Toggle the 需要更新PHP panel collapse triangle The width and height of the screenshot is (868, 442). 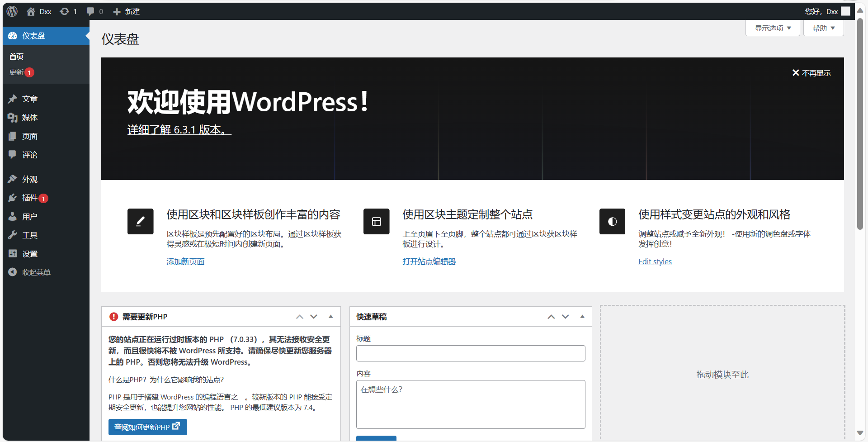[x=330, y=317]
